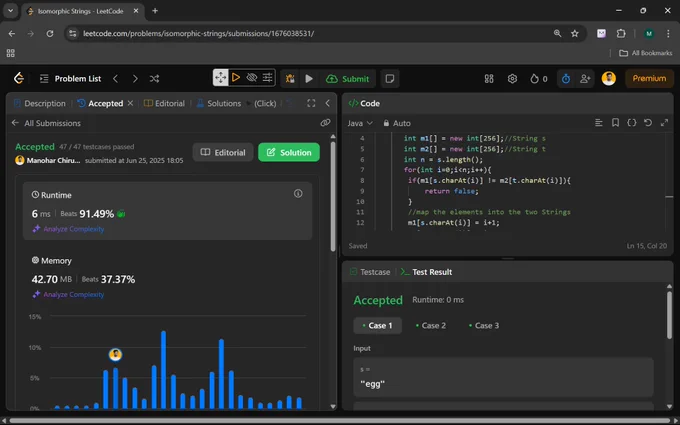The height and width of the screenshot is (425, 680).
Task: Pick a random problem shuffle icon
Action: coord(154,78)
